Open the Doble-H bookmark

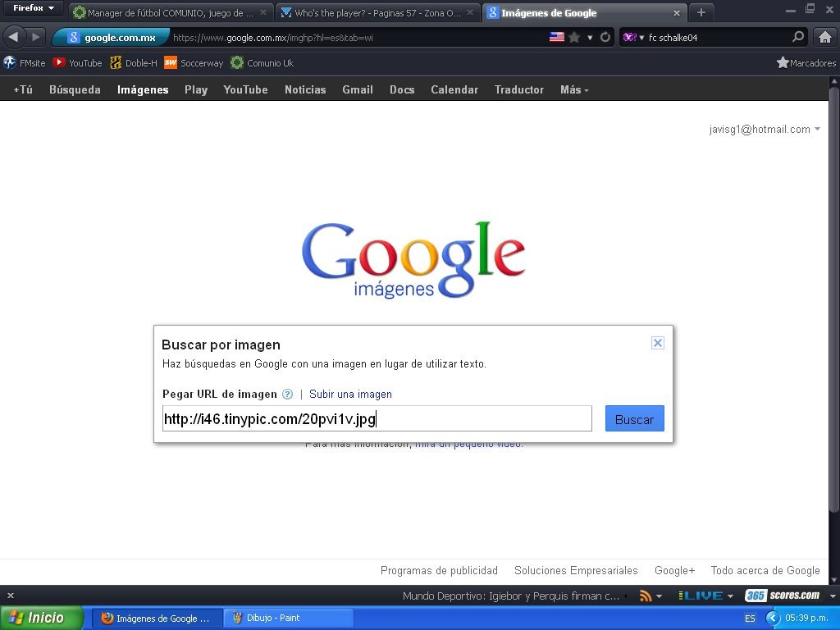(x=134, y=63)
